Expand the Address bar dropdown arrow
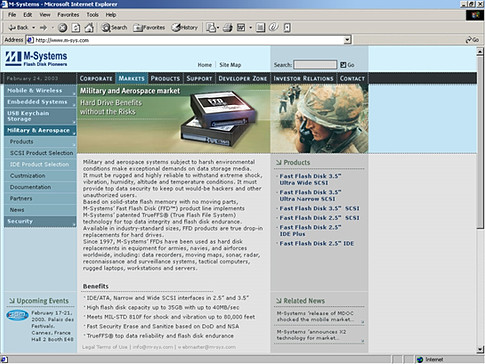 click(x=347, y=40)
